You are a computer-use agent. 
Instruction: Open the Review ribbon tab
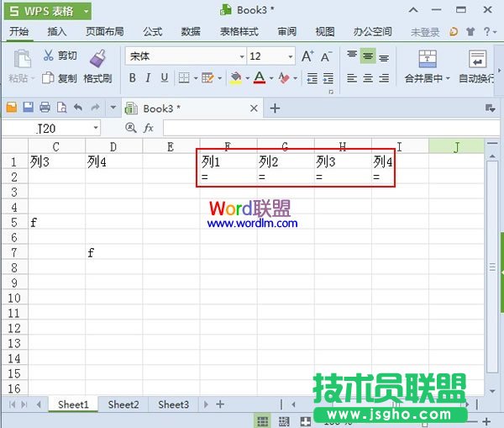click(287, 32)
